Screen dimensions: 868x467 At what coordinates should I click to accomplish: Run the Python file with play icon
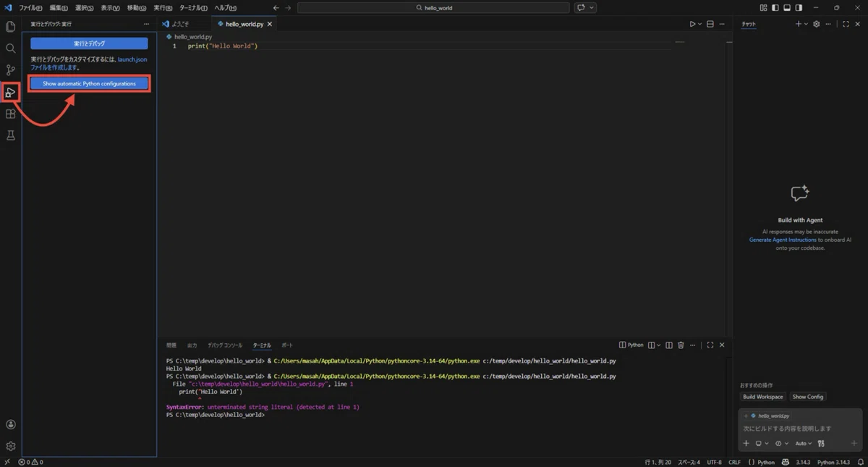tap(692, 24)
